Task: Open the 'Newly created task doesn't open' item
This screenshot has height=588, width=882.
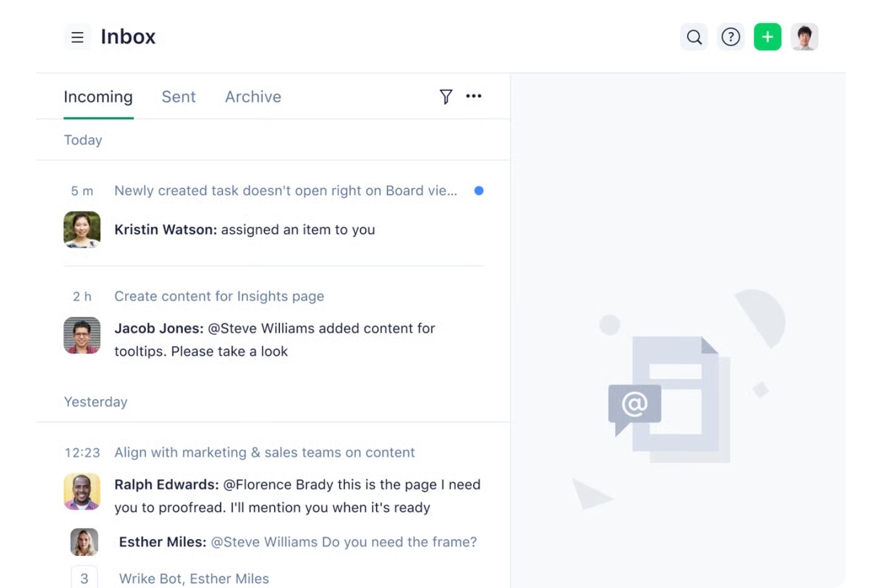Action: (286, 191)
